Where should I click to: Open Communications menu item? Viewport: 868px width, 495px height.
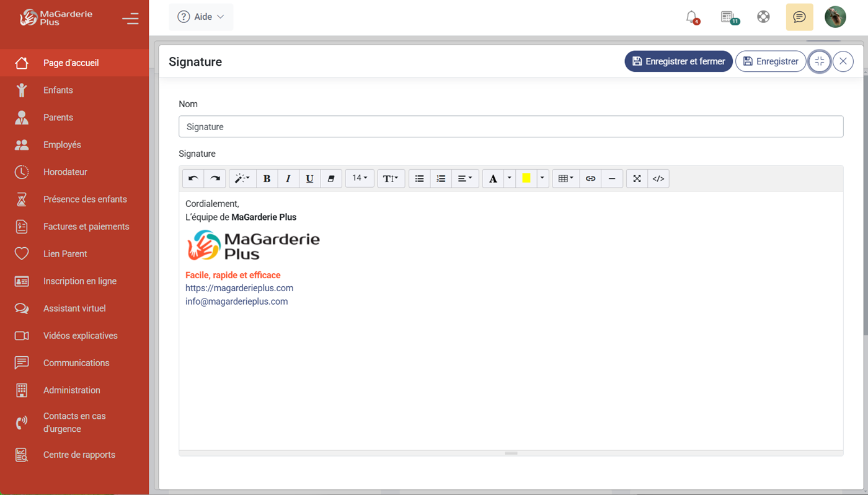[74, 362]
